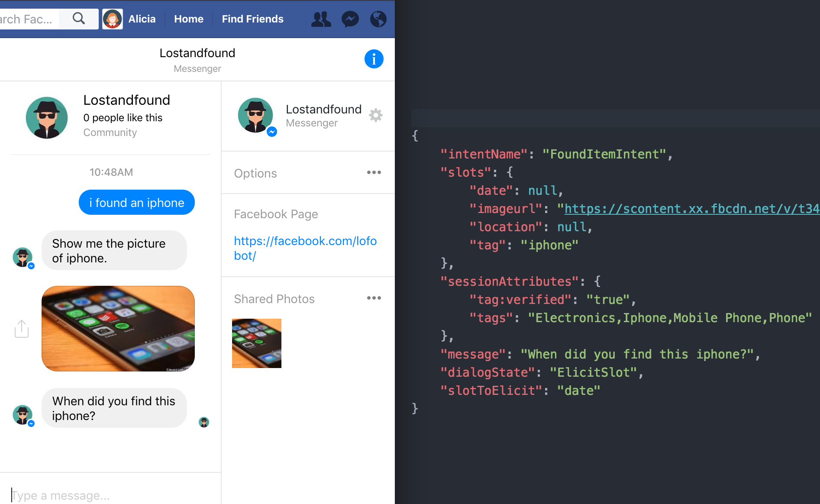The image size is (820, 504).
Task: Open the friend requests icon
Action: pos(321,19)
